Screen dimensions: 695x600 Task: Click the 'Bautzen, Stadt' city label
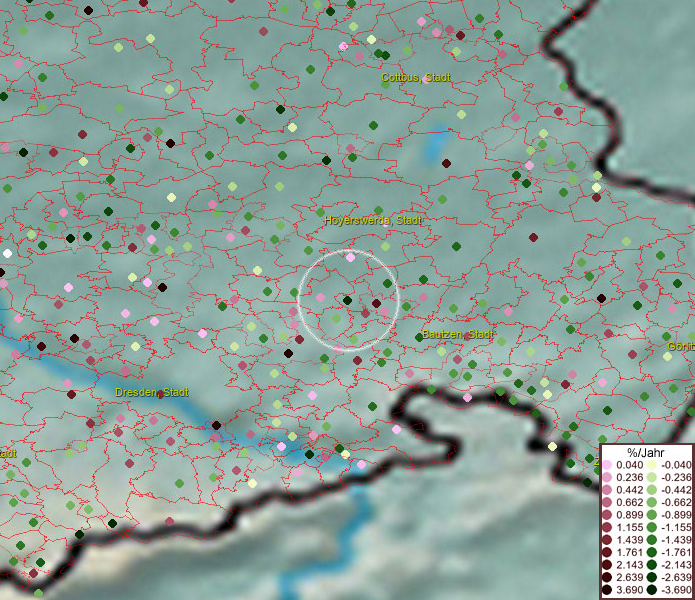click(457, 334)
